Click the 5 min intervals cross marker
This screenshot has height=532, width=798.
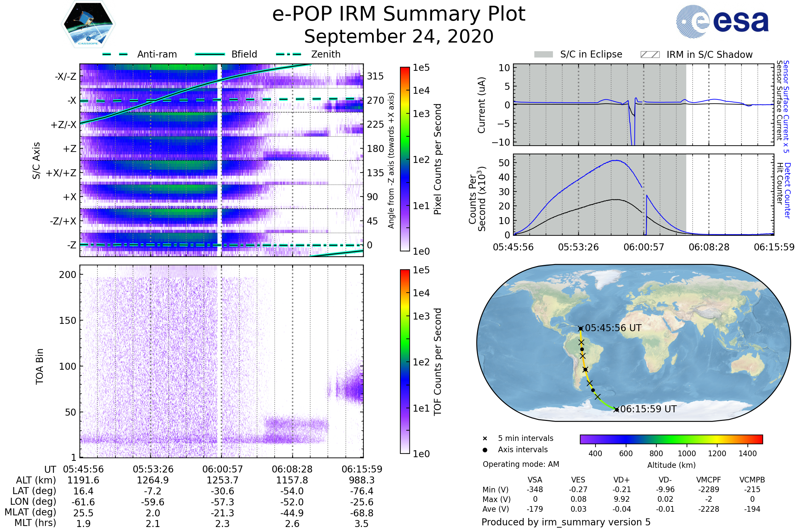(485, 439)
